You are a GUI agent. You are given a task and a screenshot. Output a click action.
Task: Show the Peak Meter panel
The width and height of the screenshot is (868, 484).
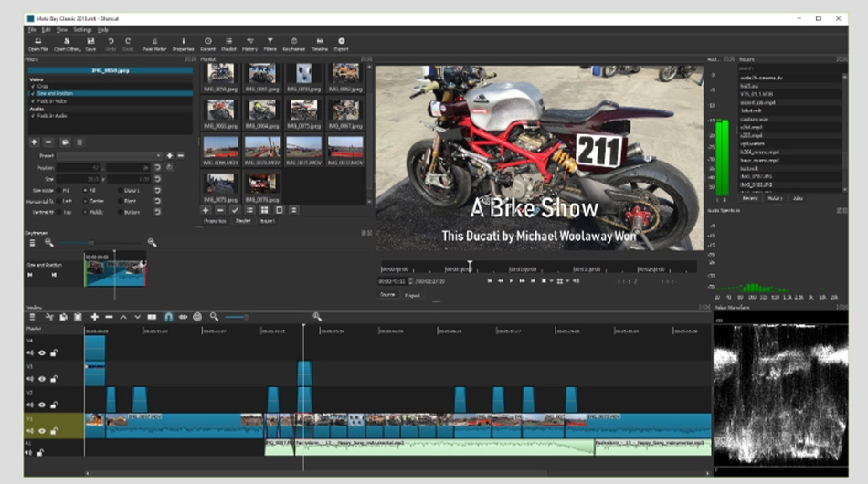point(154,44)
